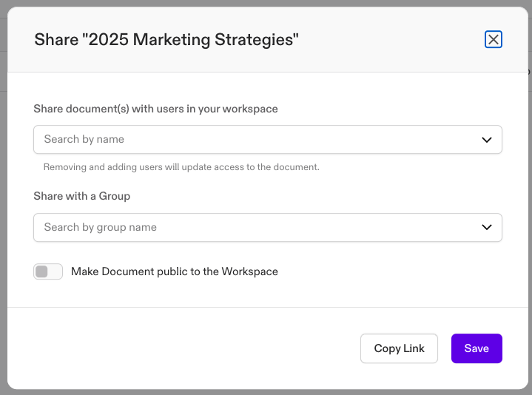Click the 'Share with a Group' label

pyautogui.click(x=82, y=196)
